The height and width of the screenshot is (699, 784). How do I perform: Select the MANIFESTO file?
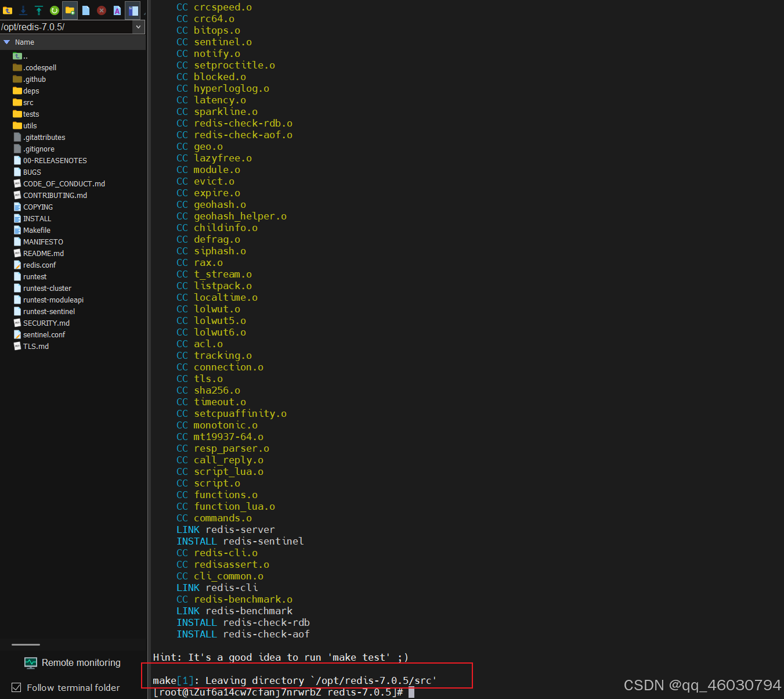click(x=38, y=242)
